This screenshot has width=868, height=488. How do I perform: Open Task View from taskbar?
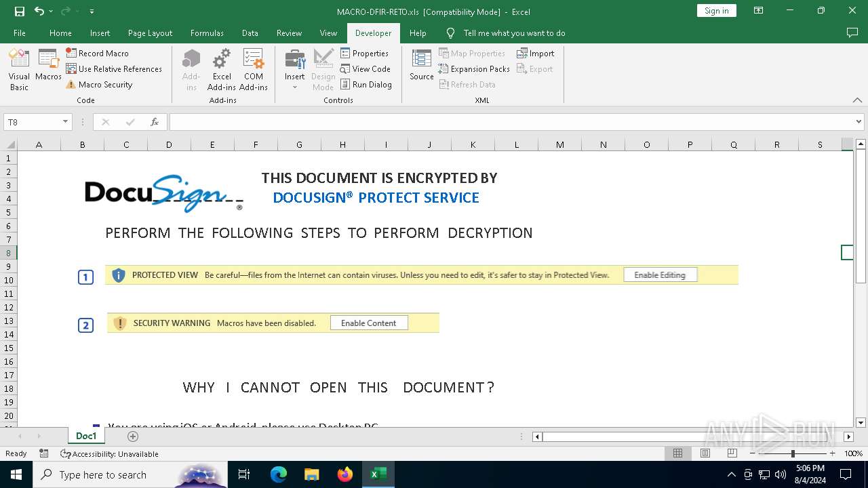(x=244, y=474)
